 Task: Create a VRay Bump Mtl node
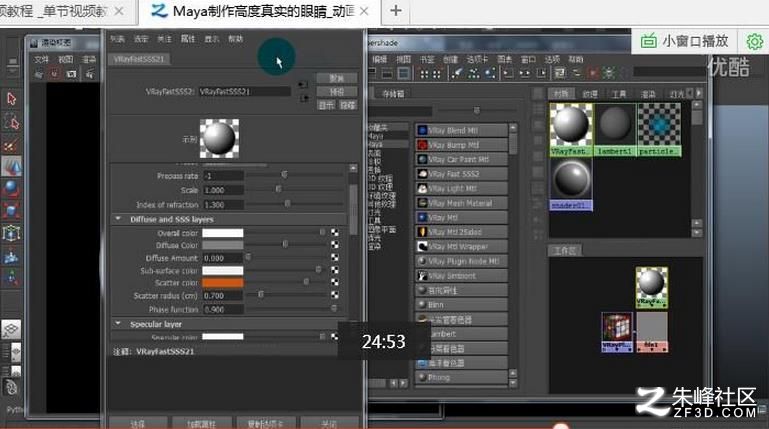pos(461,145)
